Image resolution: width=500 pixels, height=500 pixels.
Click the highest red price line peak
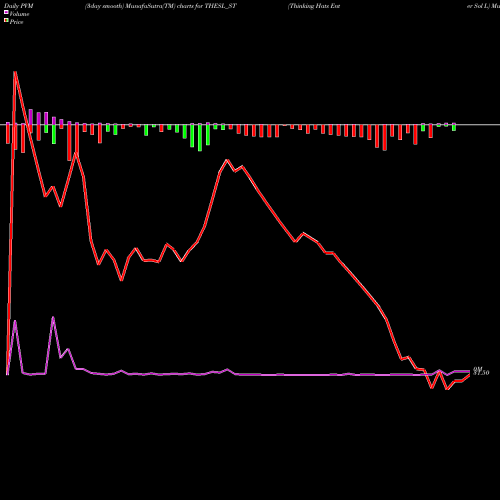15,72
